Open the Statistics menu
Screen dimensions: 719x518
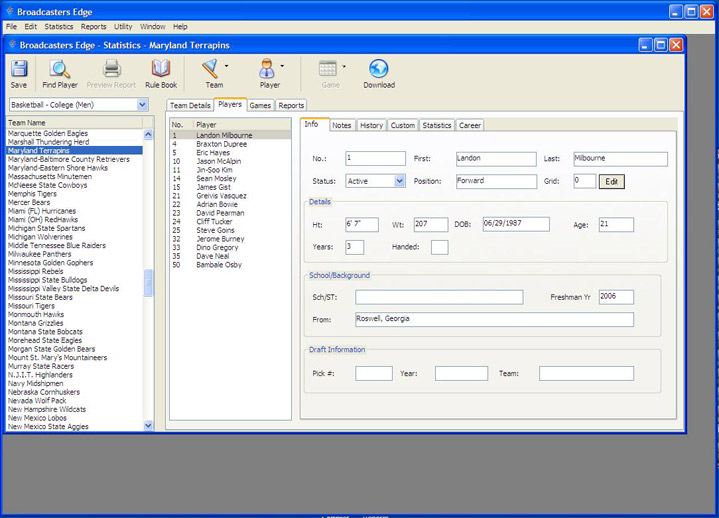[59, 27]
